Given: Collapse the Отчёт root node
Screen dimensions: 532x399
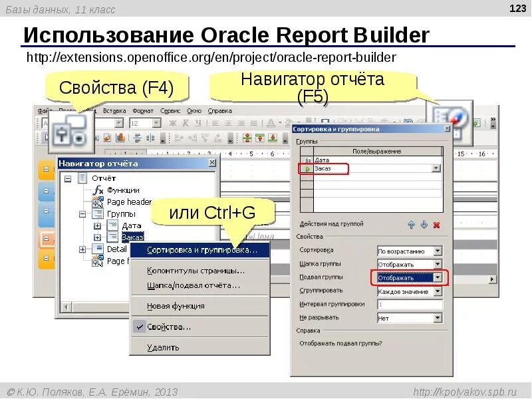Looking at the screenshot, I should click(x=68, y=178).
